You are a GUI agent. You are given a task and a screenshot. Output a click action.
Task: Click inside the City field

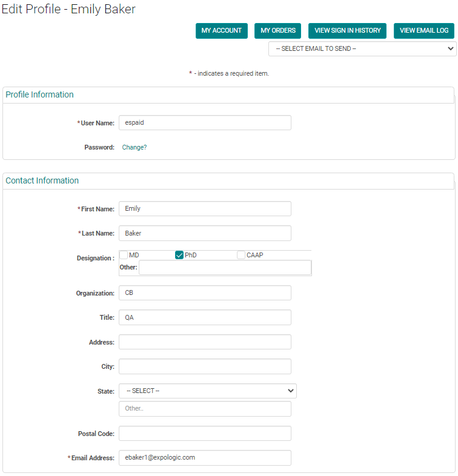tap(205, 366)
